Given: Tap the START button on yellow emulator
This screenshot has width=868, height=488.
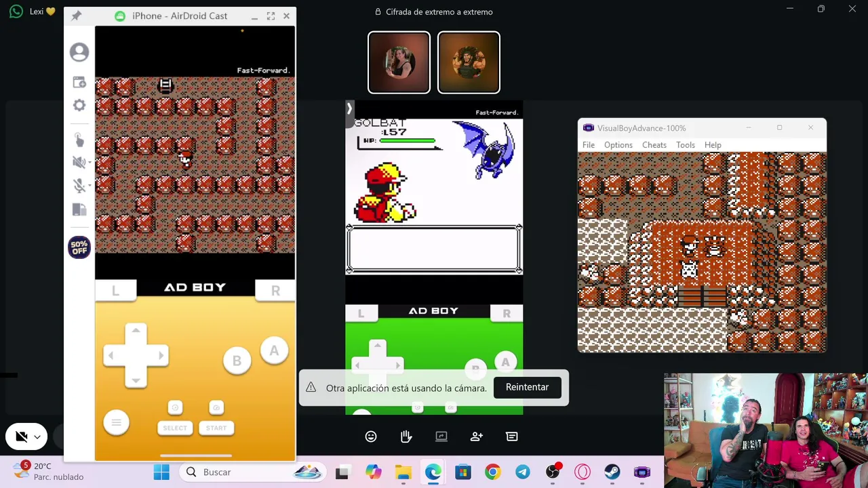Looking at the screenshot, I should [x=216, y=428].
